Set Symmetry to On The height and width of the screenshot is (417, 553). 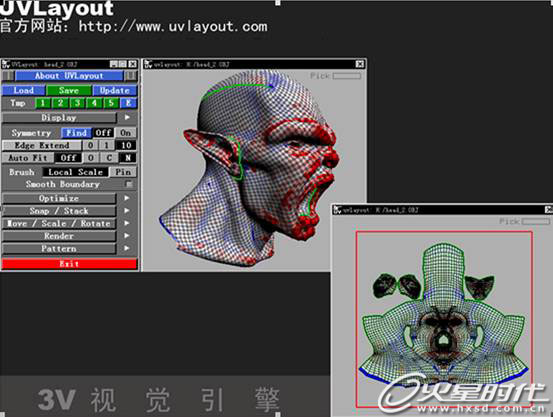126,133
